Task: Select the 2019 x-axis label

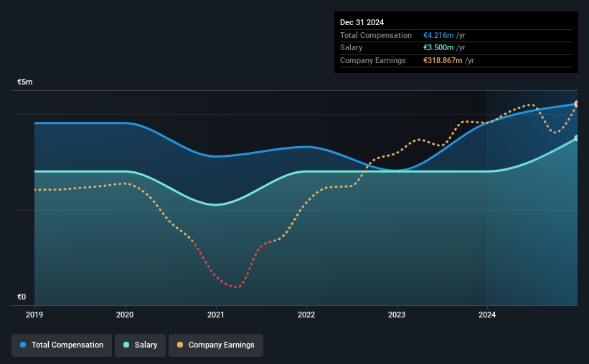Action: click(x=34, y=315)
